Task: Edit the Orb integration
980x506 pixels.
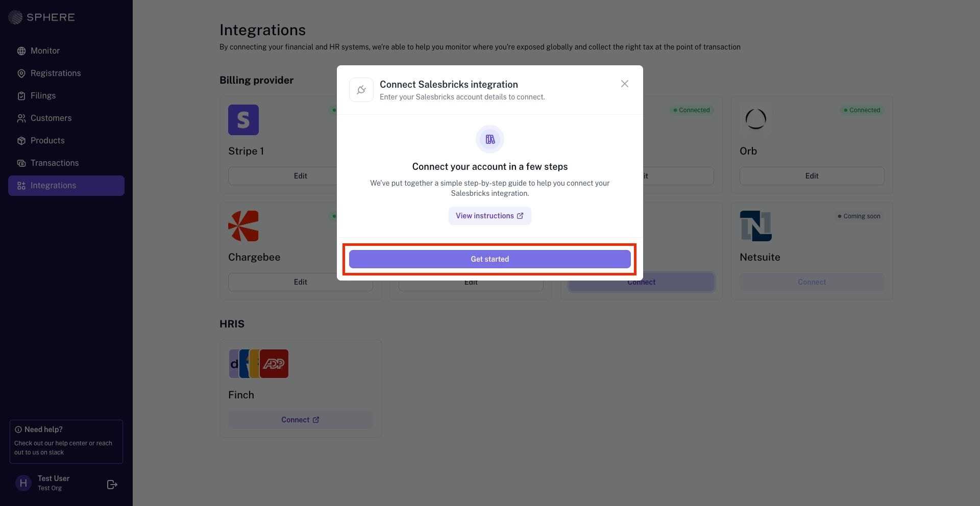Action: pos(812,176)
